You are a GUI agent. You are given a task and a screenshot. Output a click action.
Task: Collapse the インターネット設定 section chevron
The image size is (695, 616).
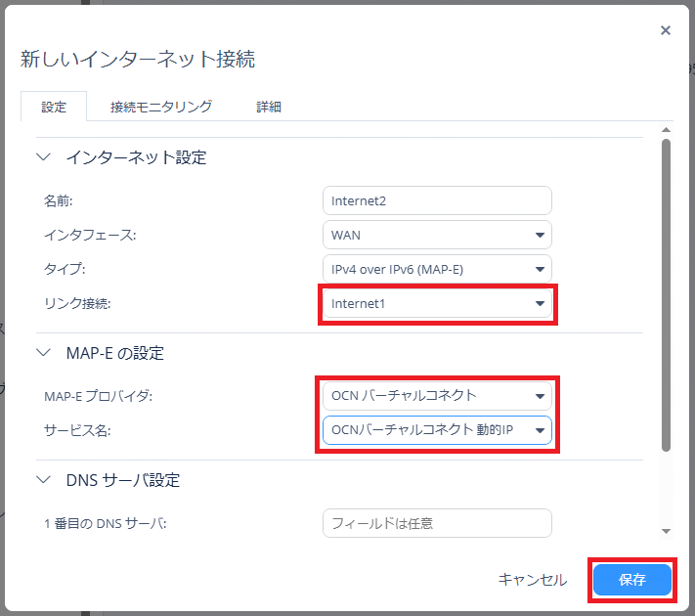pyautogui.click(x=43, y=156)
